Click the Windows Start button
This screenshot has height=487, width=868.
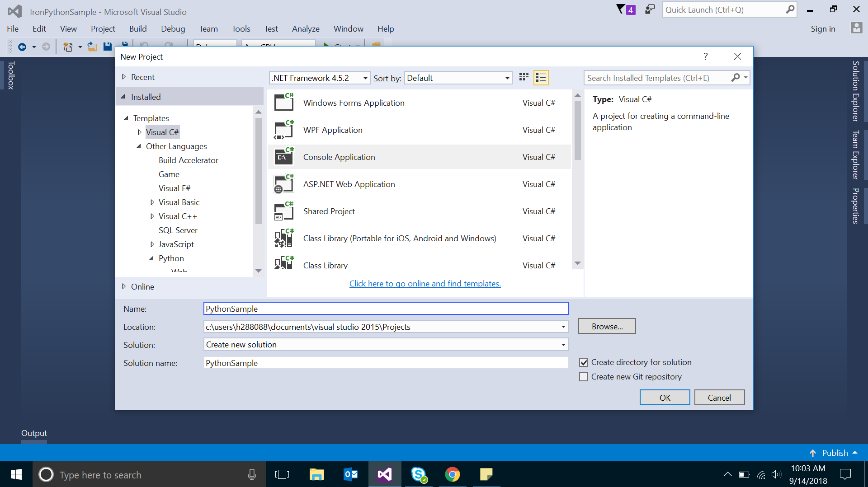(16, 474)
